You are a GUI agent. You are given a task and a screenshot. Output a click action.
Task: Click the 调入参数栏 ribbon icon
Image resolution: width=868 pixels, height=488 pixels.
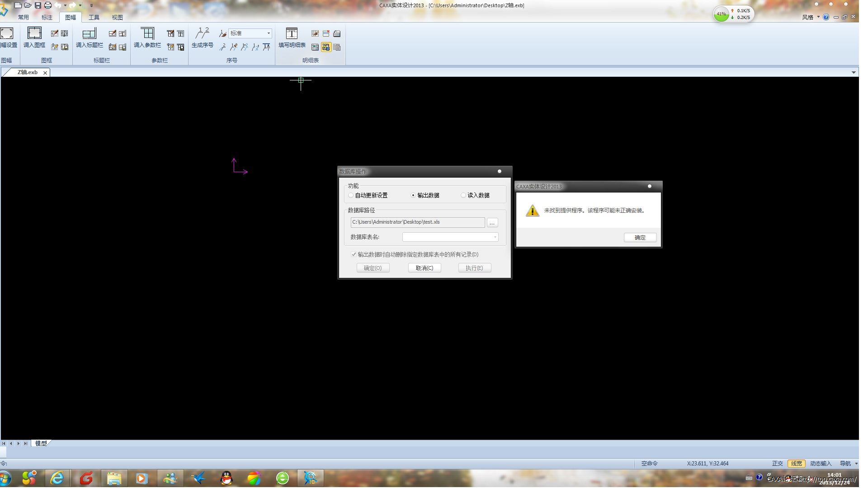[x=147, y=33]
